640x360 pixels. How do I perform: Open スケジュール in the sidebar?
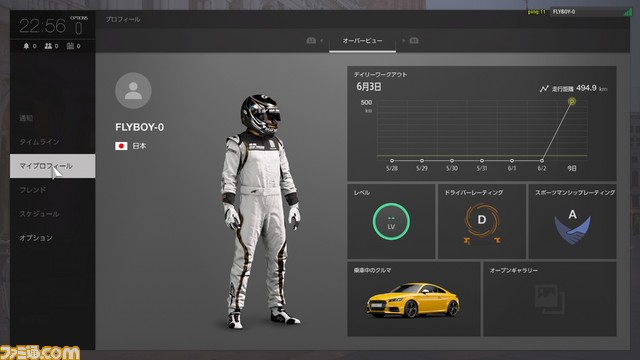(40, 214)
